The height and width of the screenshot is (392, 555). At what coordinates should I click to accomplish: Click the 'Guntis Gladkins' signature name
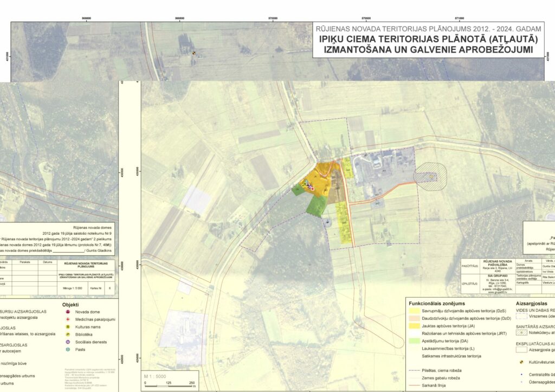pyautogui.click(x=99, y=250)
